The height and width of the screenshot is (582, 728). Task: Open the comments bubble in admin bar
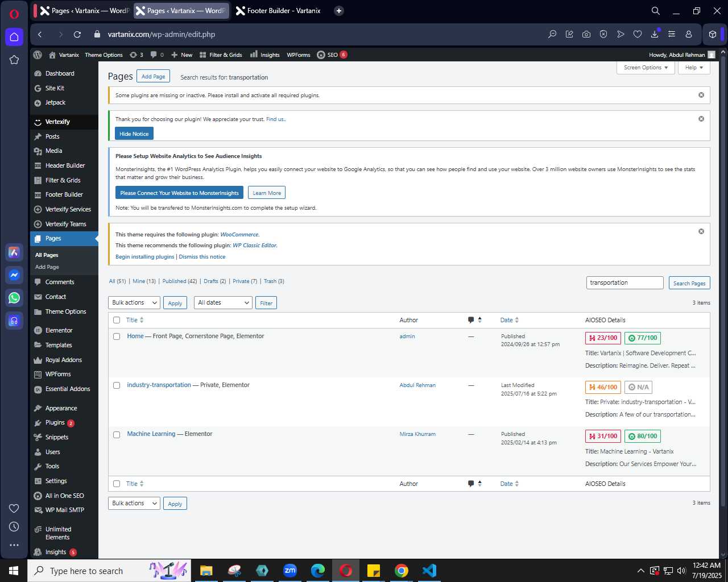coord(157,55)
